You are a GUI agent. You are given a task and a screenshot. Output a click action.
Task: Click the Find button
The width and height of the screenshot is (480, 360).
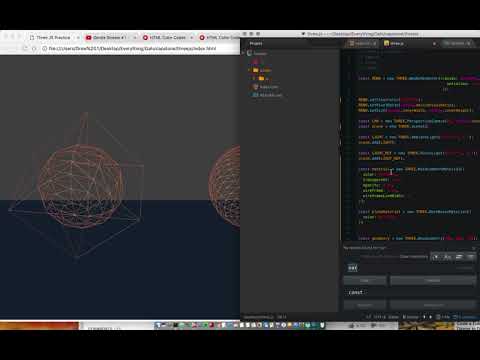pyautogui.click(x=365, y=281)
